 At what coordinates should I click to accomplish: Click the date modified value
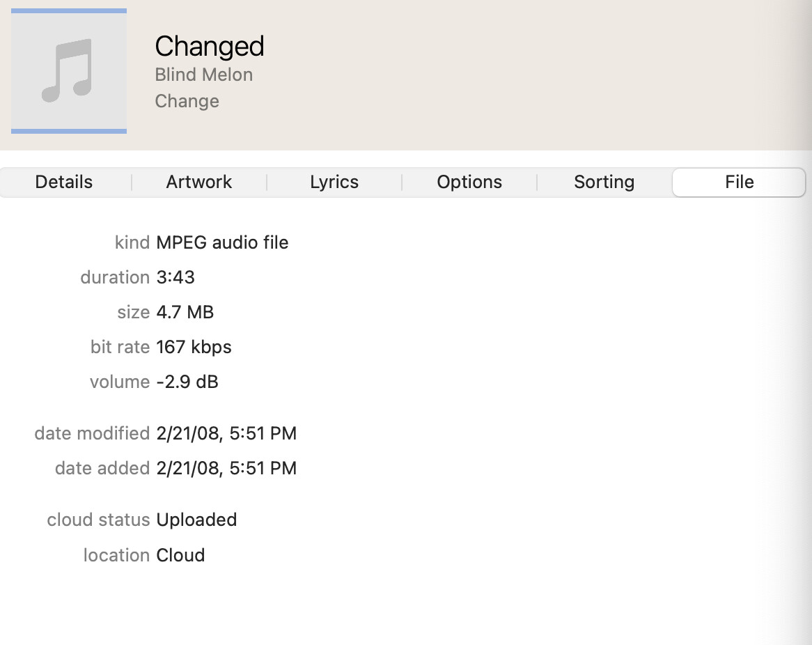(226, 433)
